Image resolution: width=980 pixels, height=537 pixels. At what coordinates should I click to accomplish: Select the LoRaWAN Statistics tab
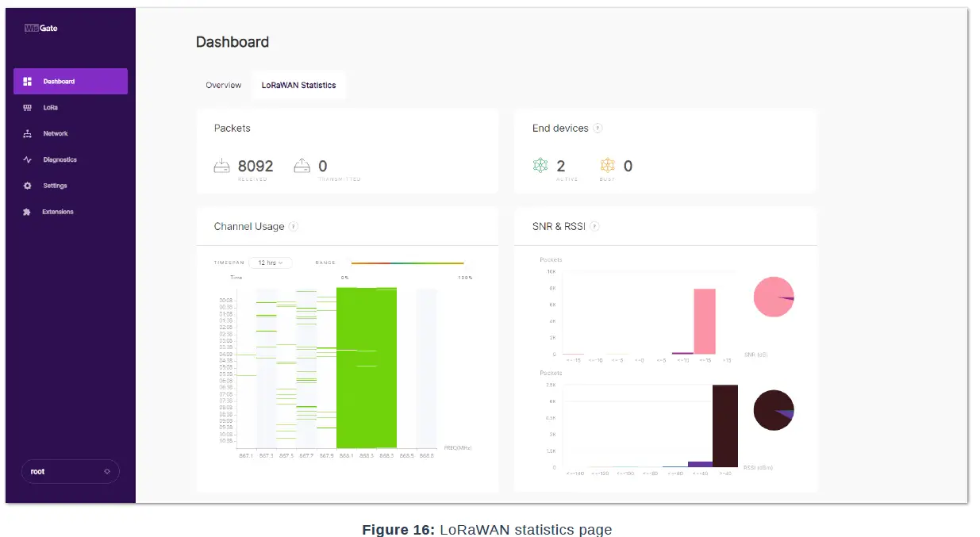click(x=298, y=86)
